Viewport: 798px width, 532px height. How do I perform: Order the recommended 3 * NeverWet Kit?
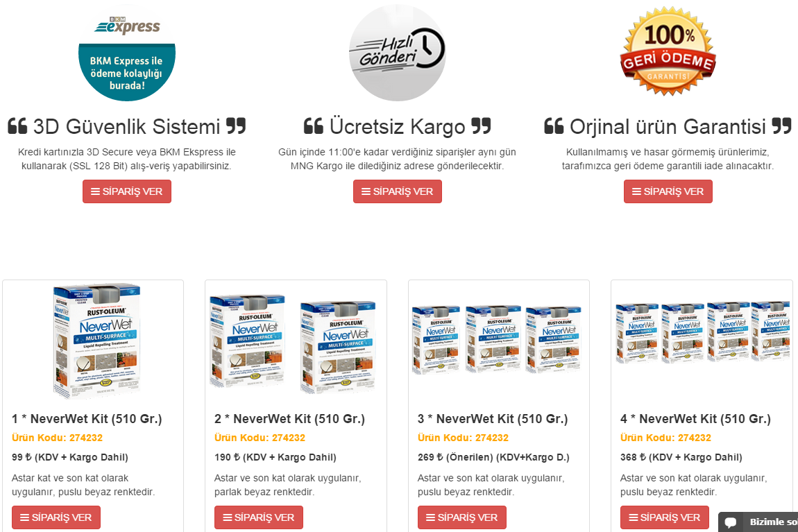[462, 517]
